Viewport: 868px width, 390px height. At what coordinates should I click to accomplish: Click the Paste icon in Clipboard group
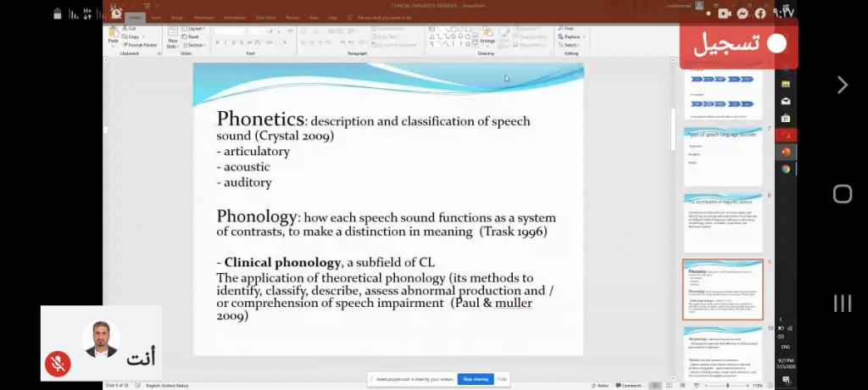[113, 35]
